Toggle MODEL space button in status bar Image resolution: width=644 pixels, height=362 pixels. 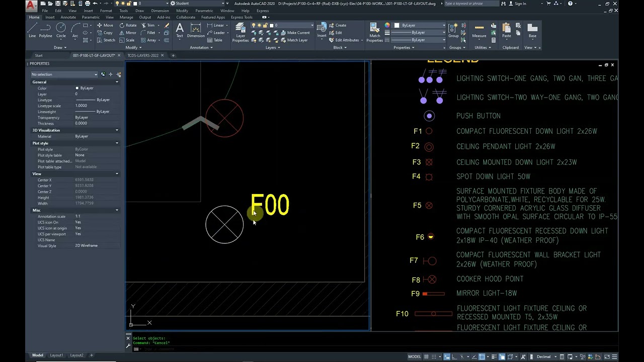pos(414,357)
